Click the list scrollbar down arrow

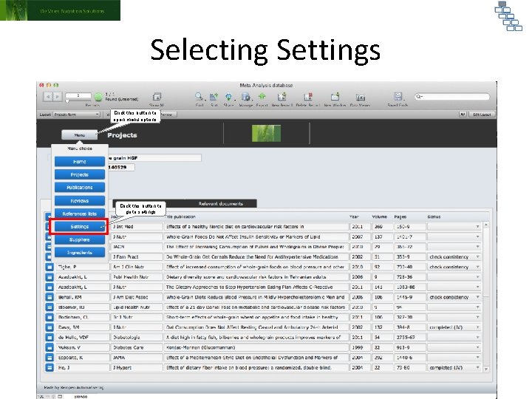point(486,369)
